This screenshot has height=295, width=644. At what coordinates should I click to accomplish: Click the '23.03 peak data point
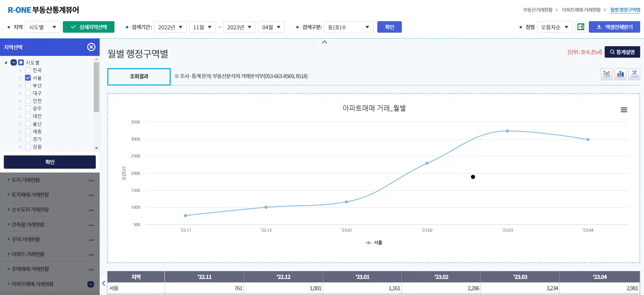tap(507, 131)
